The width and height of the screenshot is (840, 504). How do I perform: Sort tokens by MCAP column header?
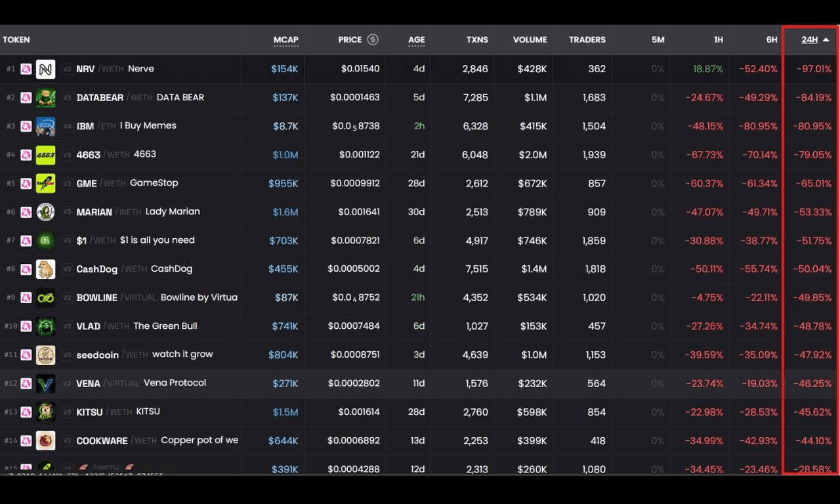pos(286,40)
